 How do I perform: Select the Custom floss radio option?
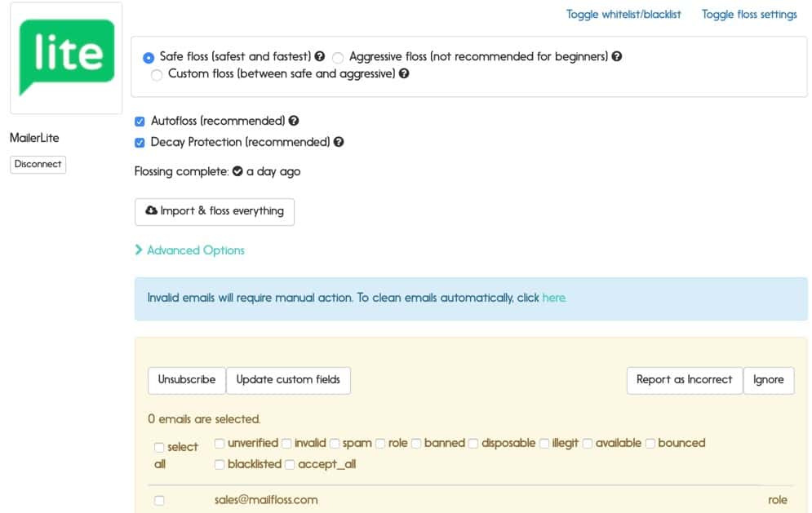click(157, 76)
